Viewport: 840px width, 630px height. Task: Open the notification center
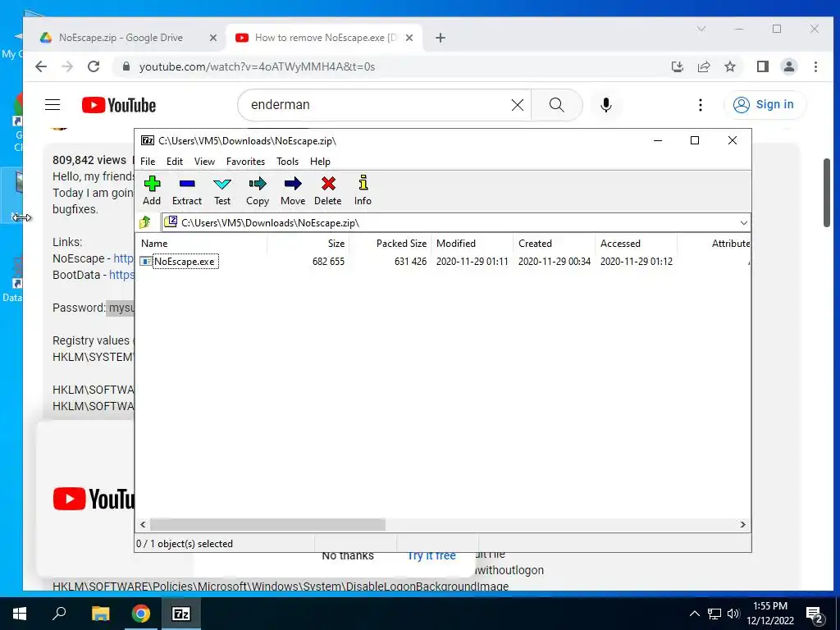(815, 614)
